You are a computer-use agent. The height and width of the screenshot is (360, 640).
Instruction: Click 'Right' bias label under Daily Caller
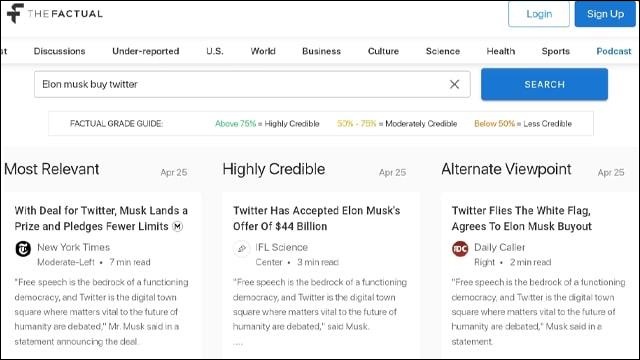coord(484,262)
